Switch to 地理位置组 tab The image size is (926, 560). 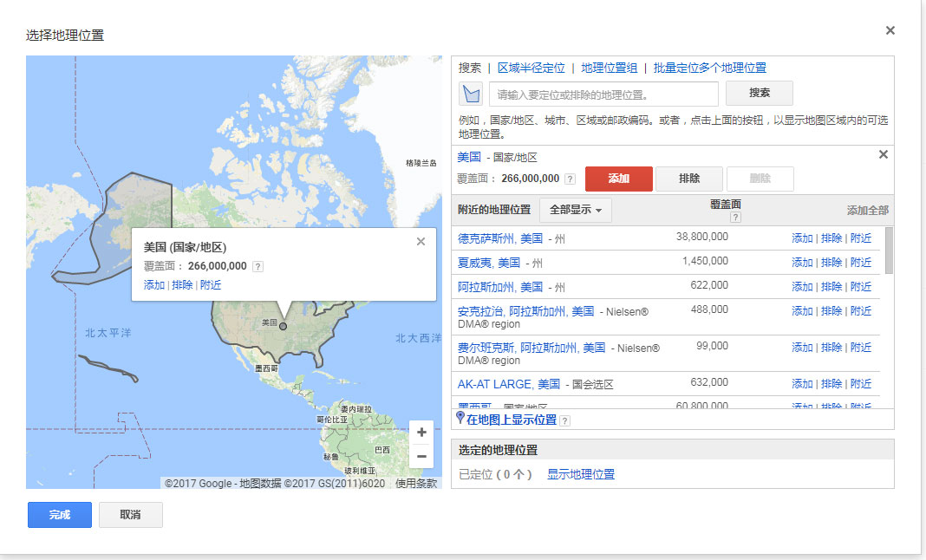[x=609, y=68]
